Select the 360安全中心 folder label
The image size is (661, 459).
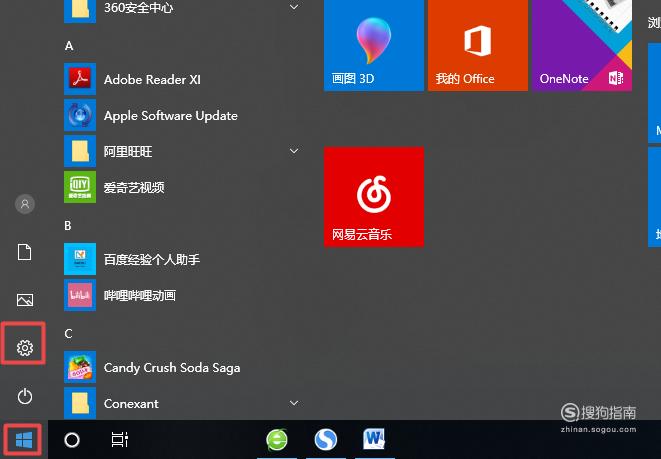coord(138,8)
